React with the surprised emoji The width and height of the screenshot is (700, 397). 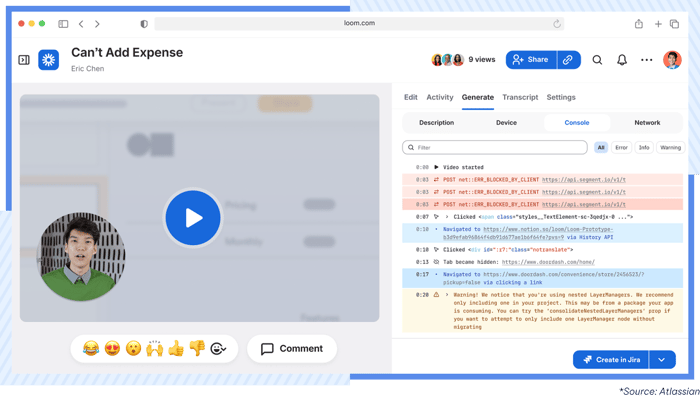pyautogui.click(x=133, y=348)
